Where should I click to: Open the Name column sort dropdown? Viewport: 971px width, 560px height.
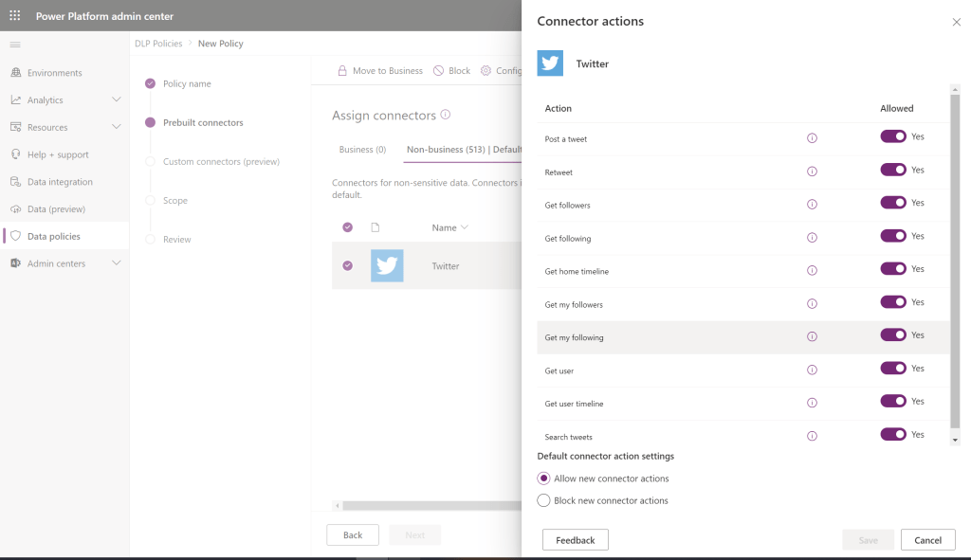click(x=464, y=227)
